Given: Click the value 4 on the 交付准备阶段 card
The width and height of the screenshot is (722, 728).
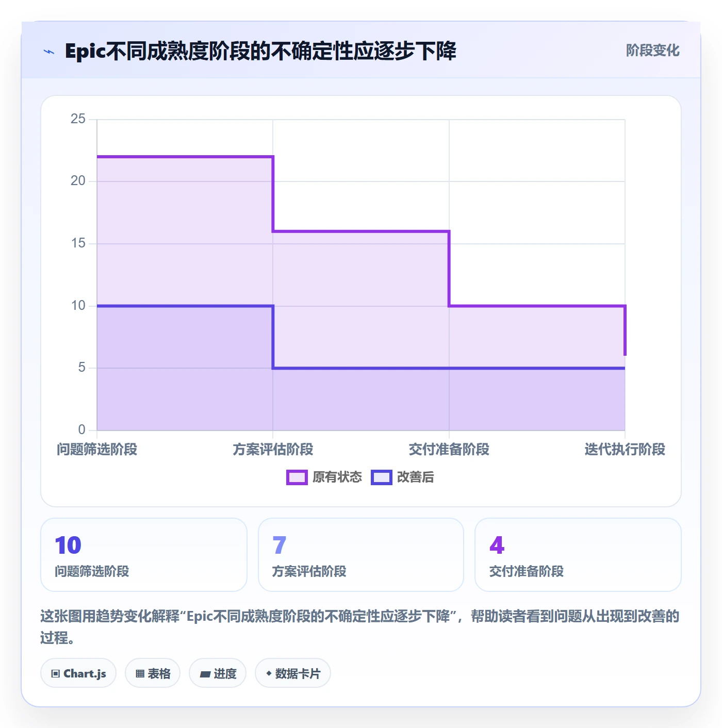Looking at the screenshot, I should pos(497,545).
